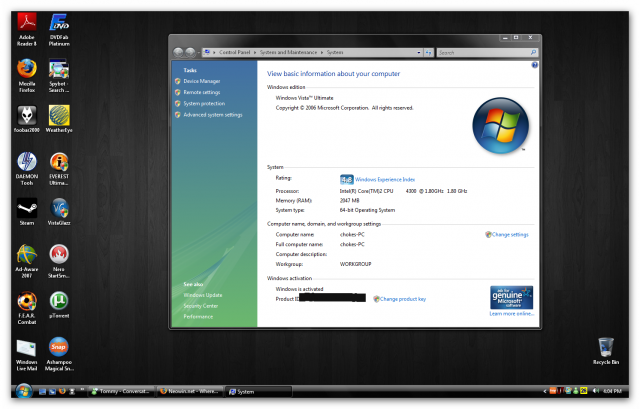Viewport: 640px width, 409px height.
Task: Click Change settings for computer name
Action: click(x=510, y=235)
